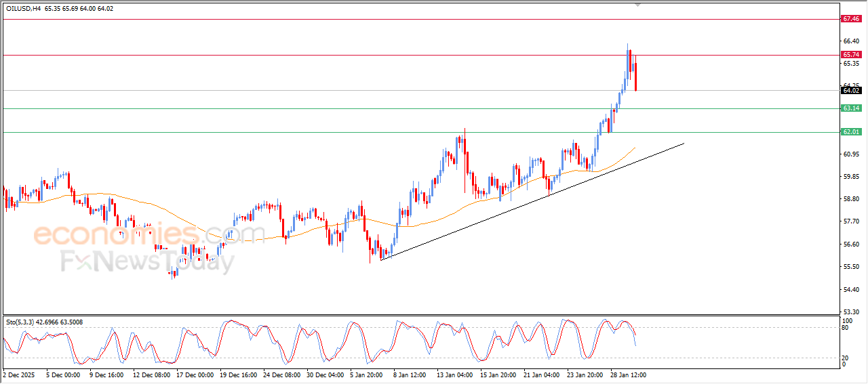Click the gray chart shift triangle marker

pyautogui.click(x=637, y=5)
